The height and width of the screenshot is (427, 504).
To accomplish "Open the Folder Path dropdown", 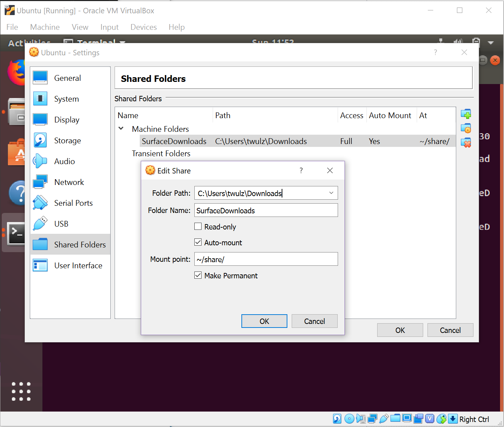I will pyautogui.click(x=331, y=193).
